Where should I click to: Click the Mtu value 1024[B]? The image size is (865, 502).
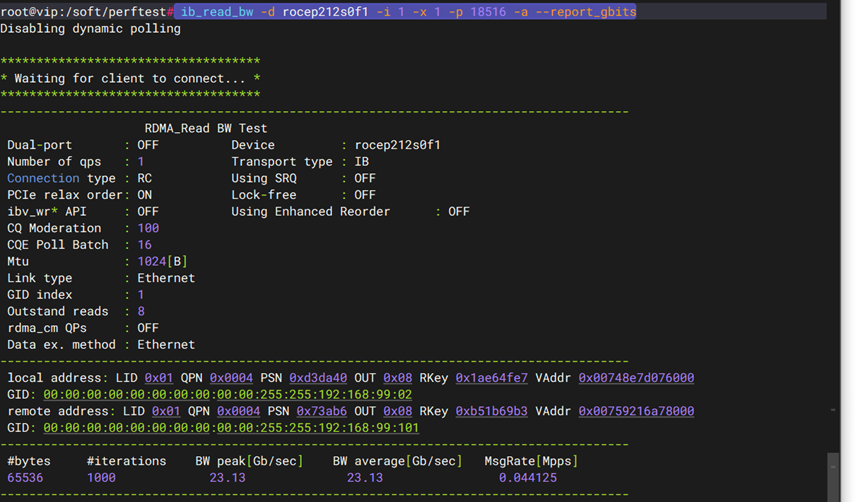point(162,262)
